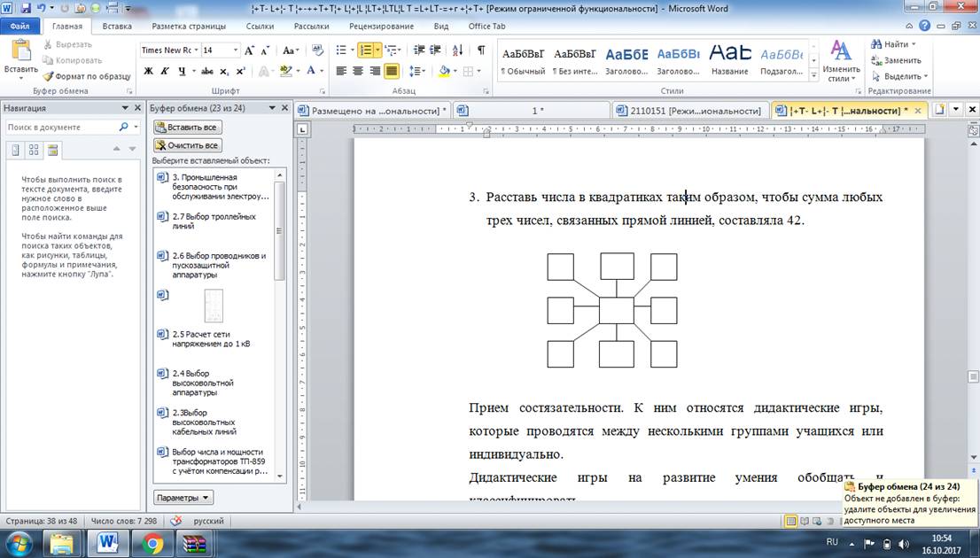Toggle bold Ж formatting

148,71
